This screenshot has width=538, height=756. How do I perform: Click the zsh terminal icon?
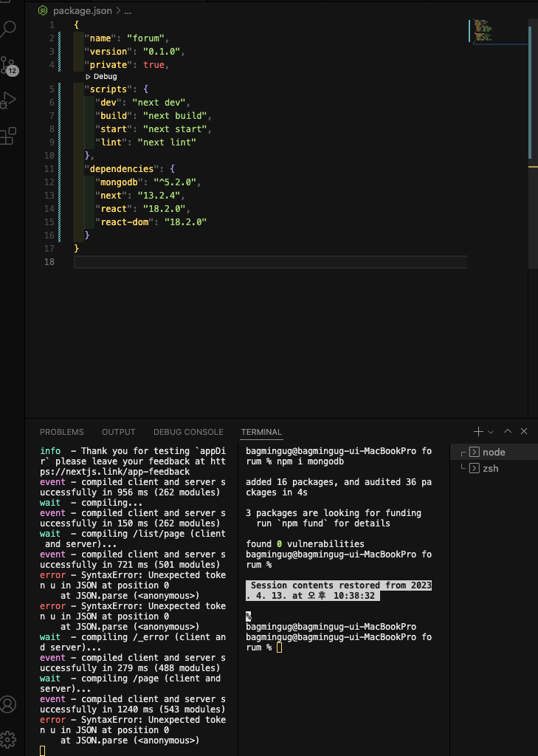(475, 469)
